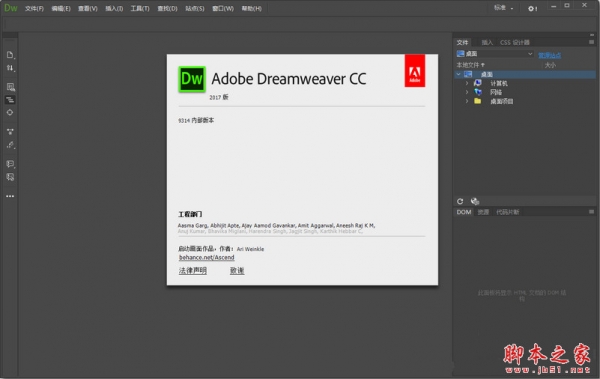Switch to the 资源 tab

[x=483, y=212]
